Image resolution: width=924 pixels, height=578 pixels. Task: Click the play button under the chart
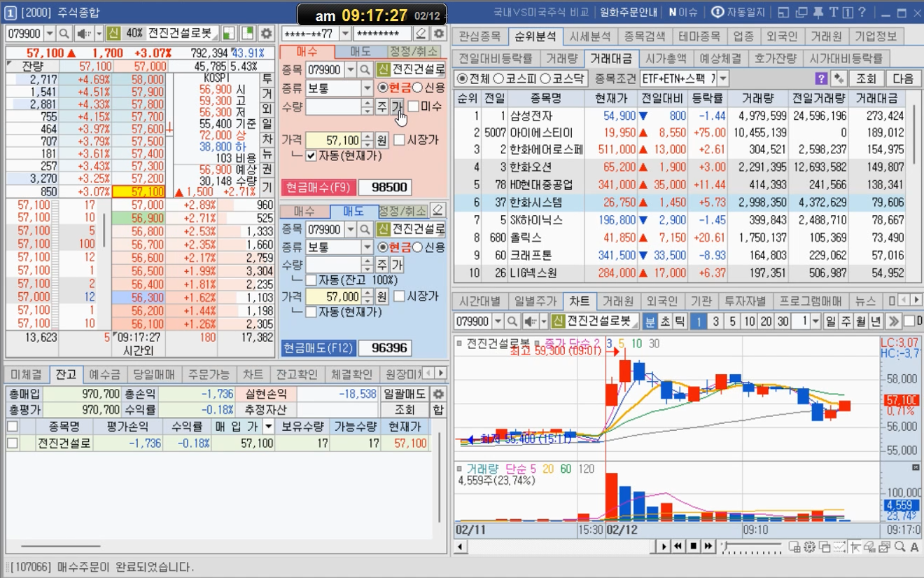(664, 546)
